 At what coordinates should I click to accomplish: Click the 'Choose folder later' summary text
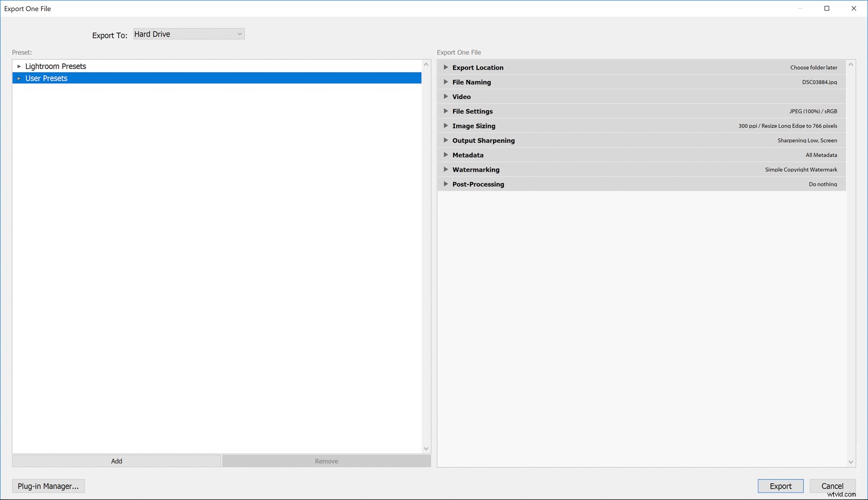[814, 68]
